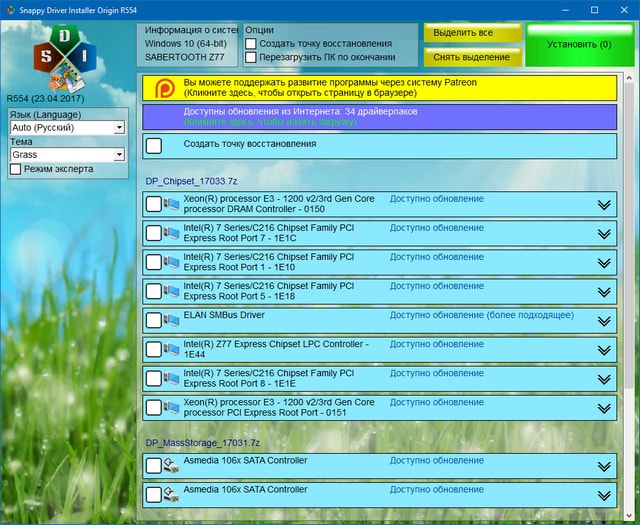Click the device icon beside Z77 Express Chipset LPC Controller

[171, 349]
